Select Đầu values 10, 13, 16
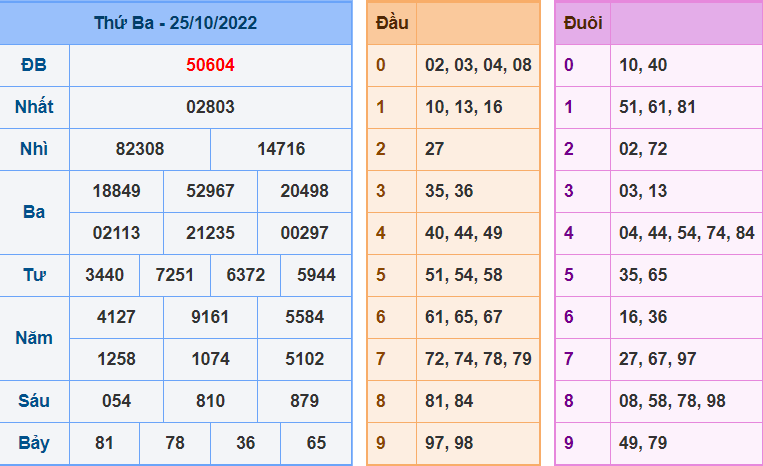This screenshot has height=466, width=763. point(464,107)
